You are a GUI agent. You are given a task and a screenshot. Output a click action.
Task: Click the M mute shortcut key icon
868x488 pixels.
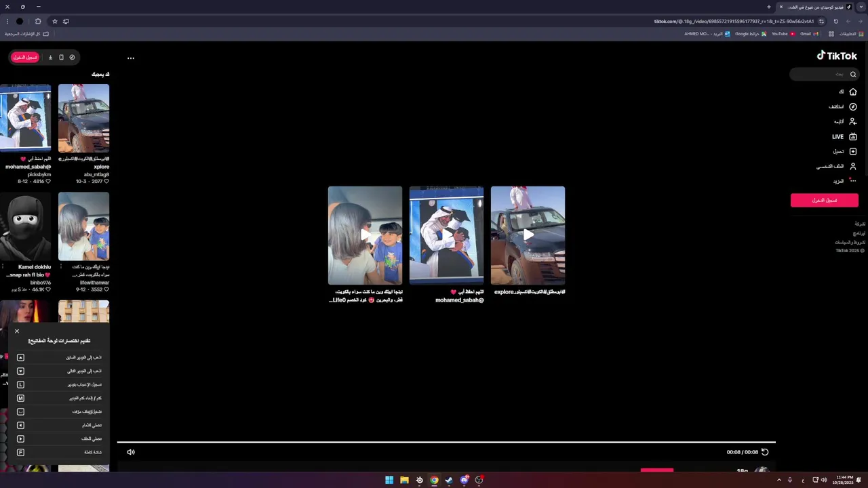(x=20, y=398)
